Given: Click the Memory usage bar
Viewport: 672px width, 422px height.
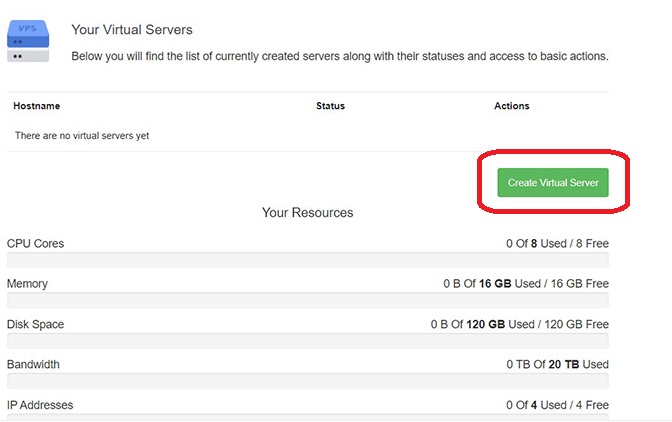Looking at the screenshot, I should pos(307,300).
